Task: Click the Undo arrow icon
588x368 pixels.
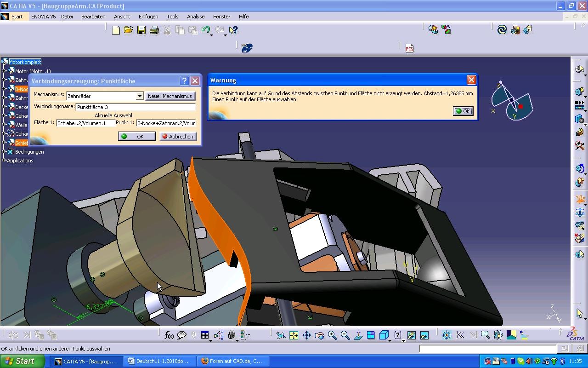Action: 205,30
